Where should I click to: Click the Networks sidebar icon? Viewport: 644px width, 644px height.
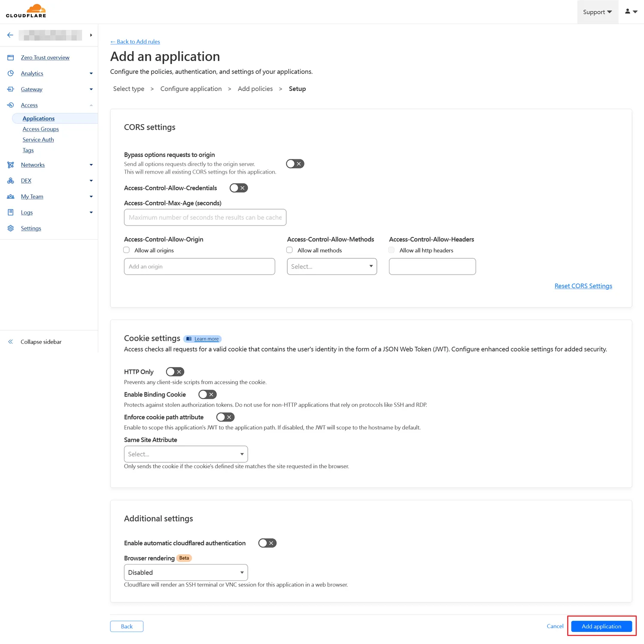[11, 165]
